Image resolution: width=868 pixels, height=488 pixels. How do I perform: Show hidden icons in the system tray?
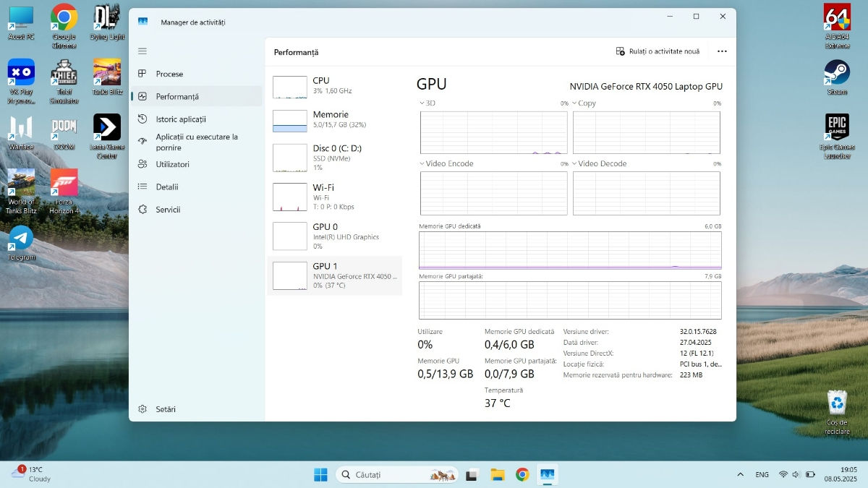point(740,474)
